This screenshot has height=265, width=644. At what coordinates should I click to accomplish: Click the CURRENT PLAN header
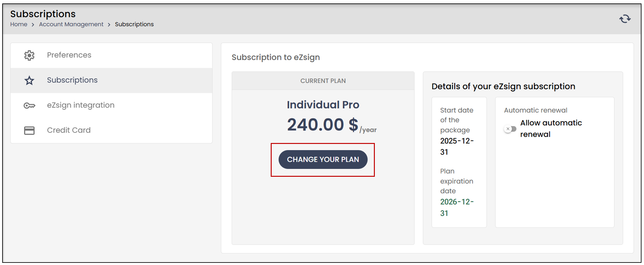tap(323, 81)
